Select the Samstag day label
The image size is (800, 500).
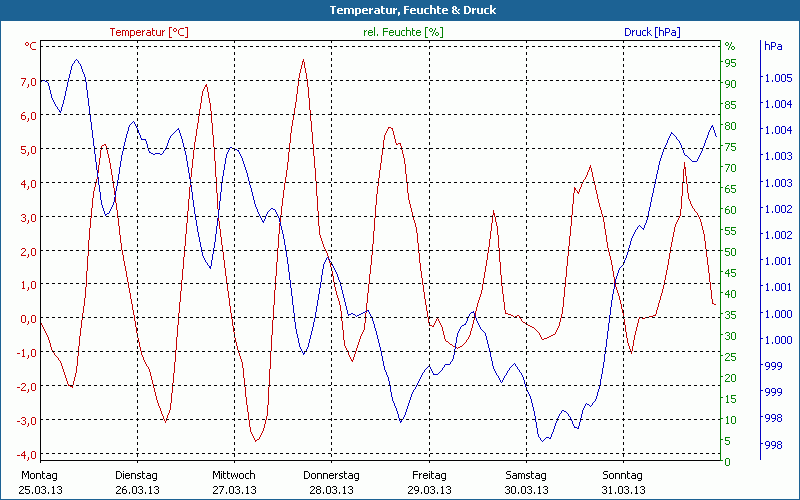(526, 475)
